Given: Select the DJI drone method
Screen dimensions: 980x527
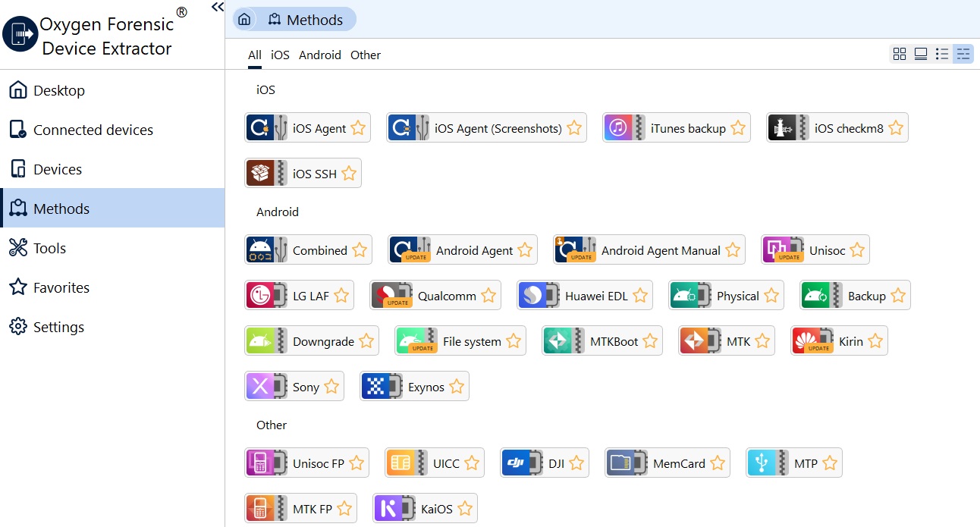Looking at the screenshot, I should pos(545,463).
